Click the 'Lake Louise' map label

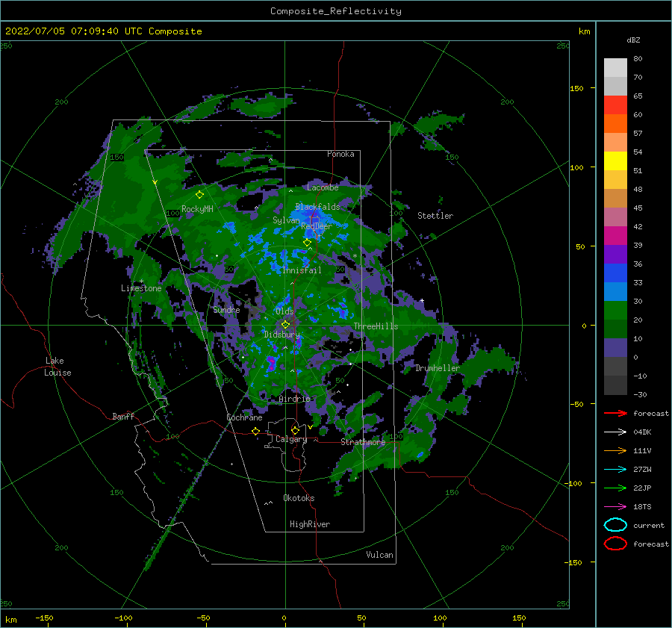[57, 367]
